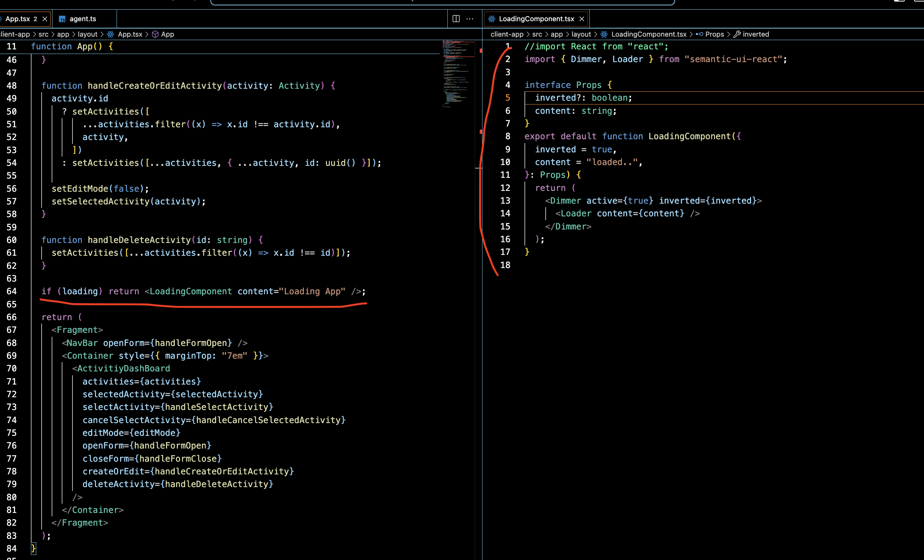Close the LoadingComponent.tsx tab
The height and width of the screenshot is (560, 924).
[582, 19]
